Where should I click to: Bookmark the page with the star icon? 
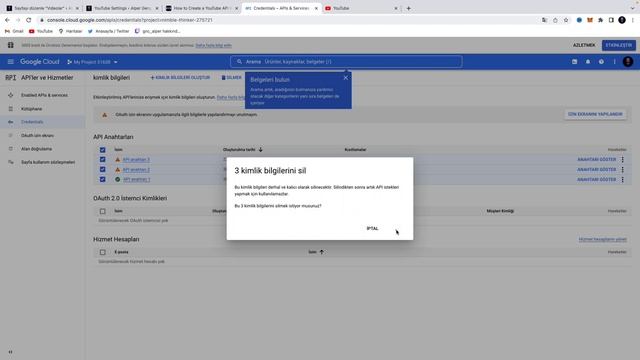coord(566,20)
